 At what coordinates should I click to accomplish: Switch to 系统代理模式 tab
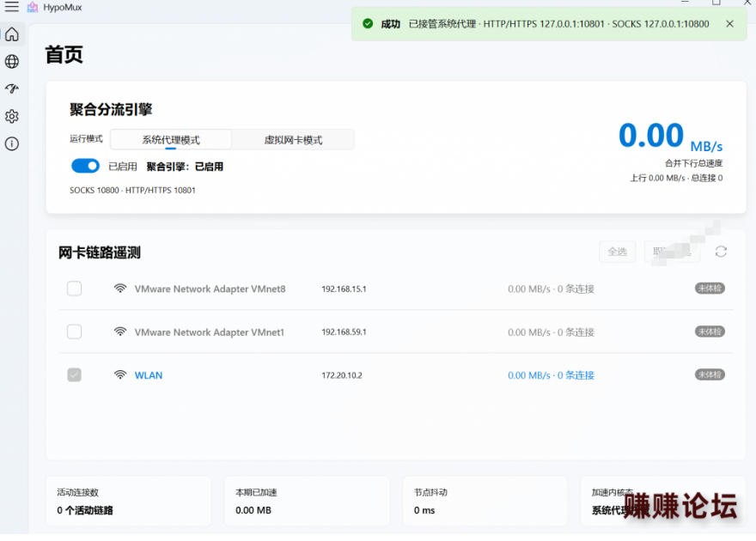(x=171, y=140)
